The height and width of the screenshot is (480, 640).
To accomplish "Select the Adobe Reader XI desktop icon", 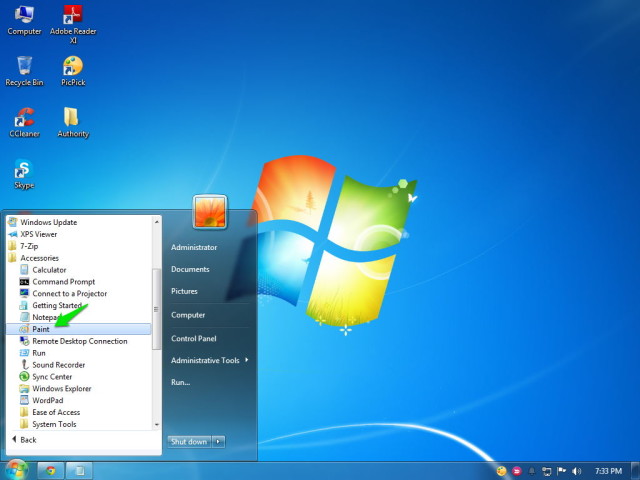I will (x=73, y=24).
